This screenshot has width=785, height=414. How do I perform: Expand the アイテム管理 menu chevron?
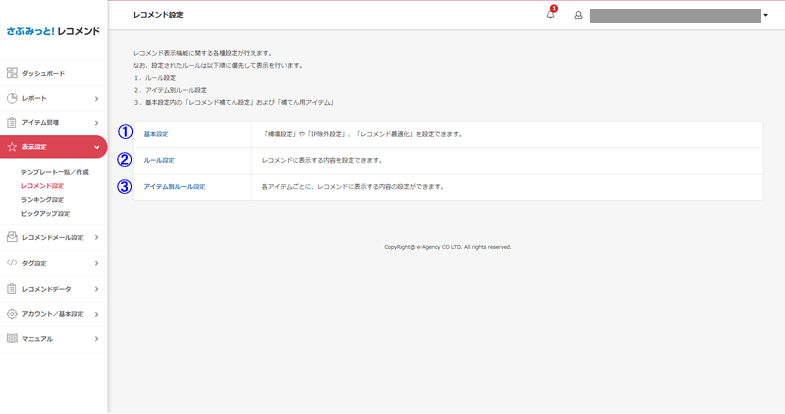(x=97, y=123)
